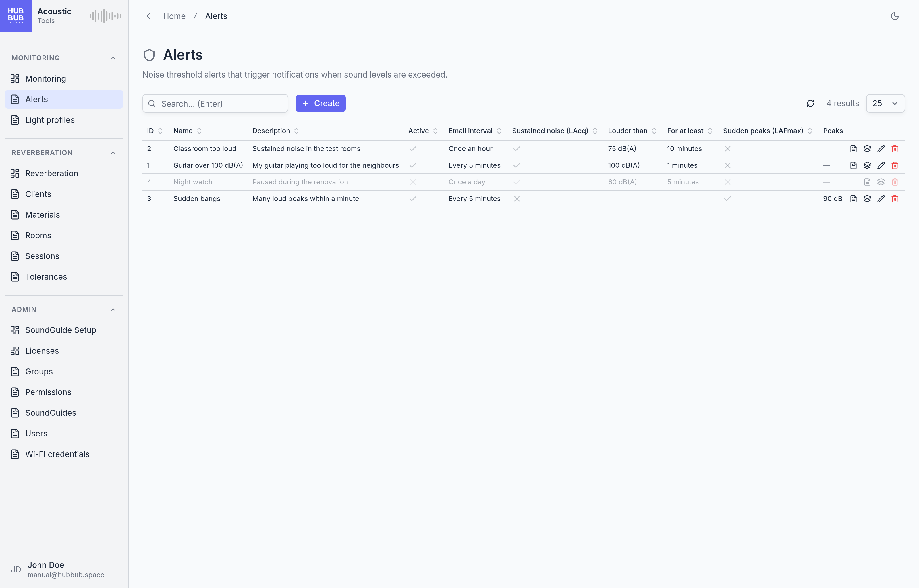The height and width of the screenshot is (588, 919).
Task: Click the trash icon for Night watch
Action: [895, 182]
